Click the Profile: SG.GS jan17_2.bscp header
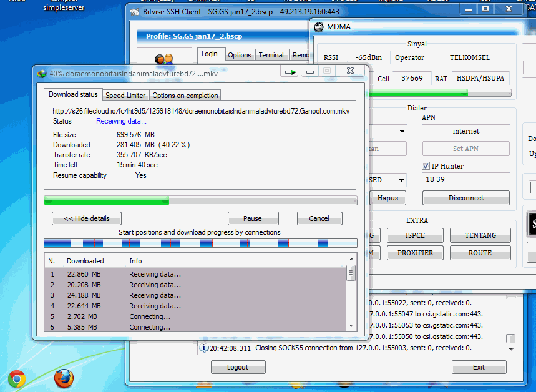This screenshot has width=536, height=392. 194,36
